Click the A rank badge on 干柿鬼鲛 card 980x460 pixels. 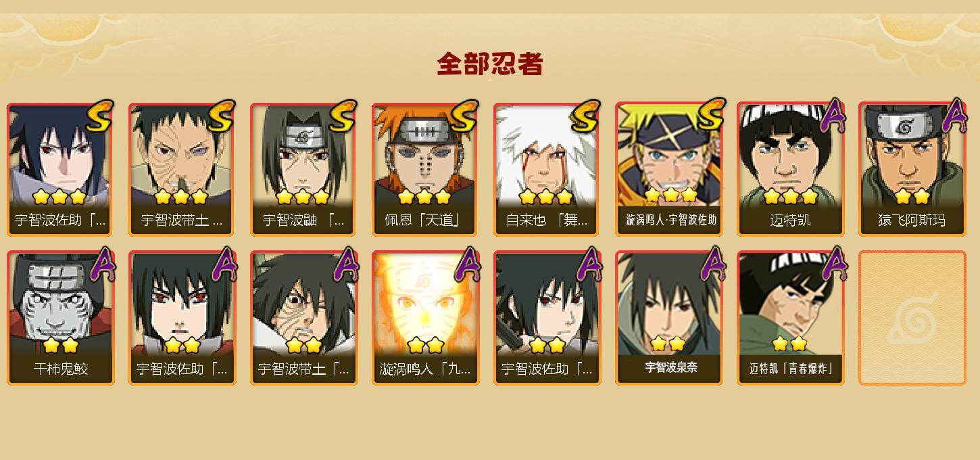coord(103,264)
